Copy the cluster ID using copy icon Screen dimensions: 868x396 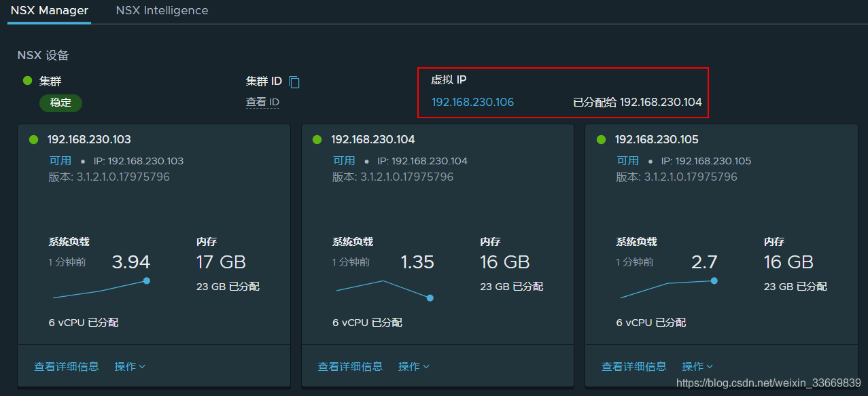point(294,82)
